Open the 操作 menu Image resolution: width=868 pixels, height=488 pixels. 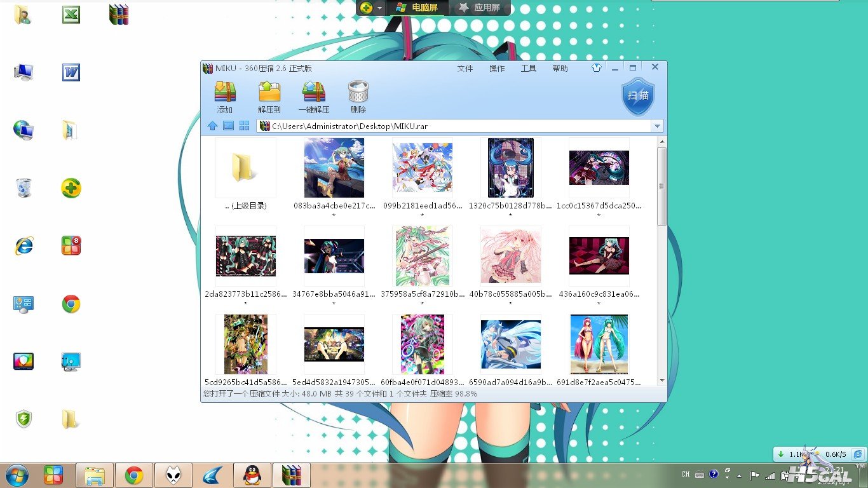point(497,68)
